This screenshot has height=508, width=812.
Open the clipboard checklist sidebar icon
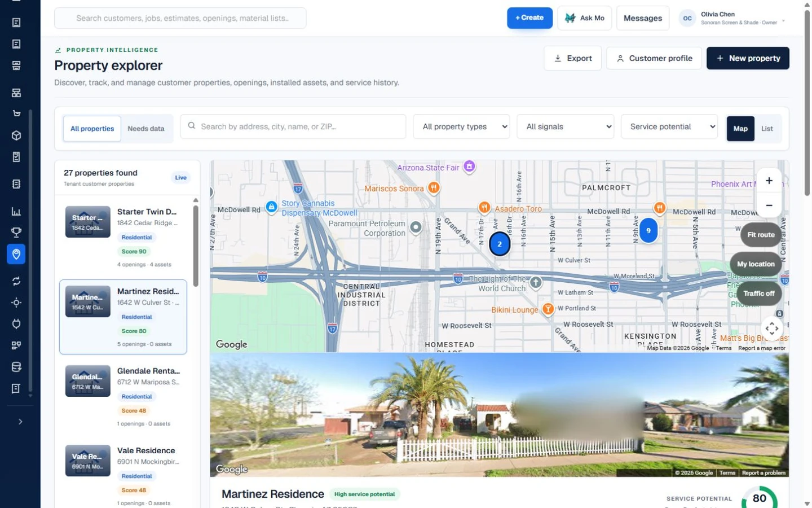pos(16,157)
